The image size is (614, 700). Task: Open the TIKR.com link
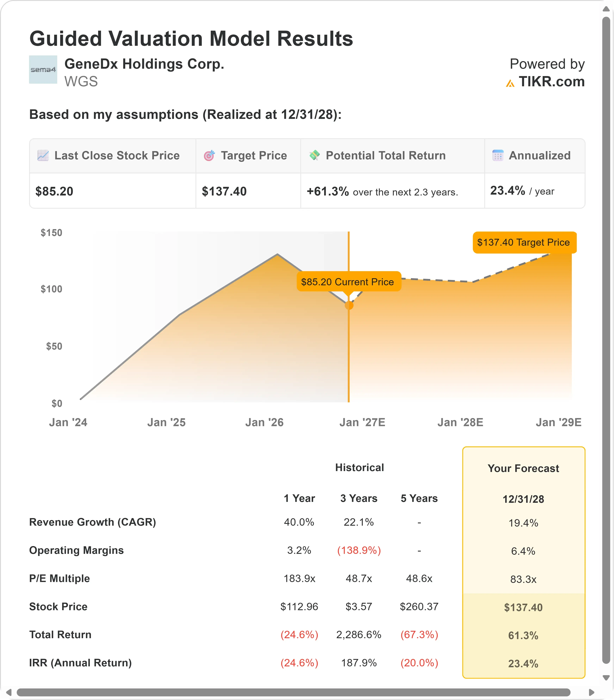click(x=552, y=82)
